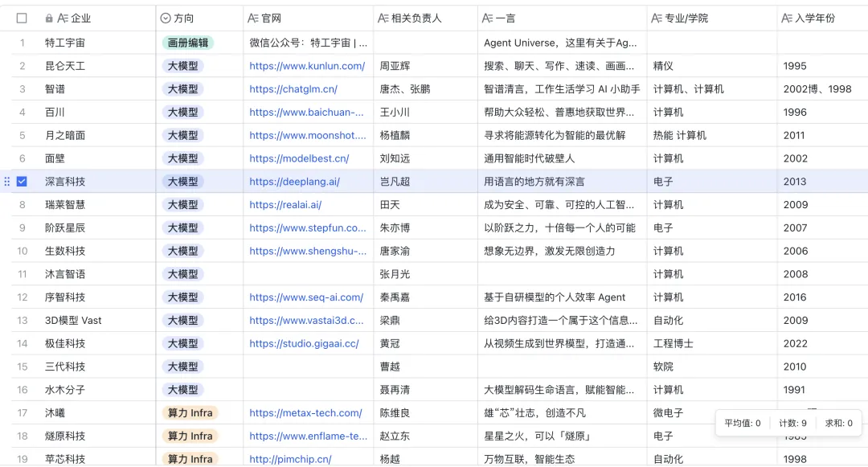
Task: Click the single-select icon in 方向 header
Action: pos(166,18)
